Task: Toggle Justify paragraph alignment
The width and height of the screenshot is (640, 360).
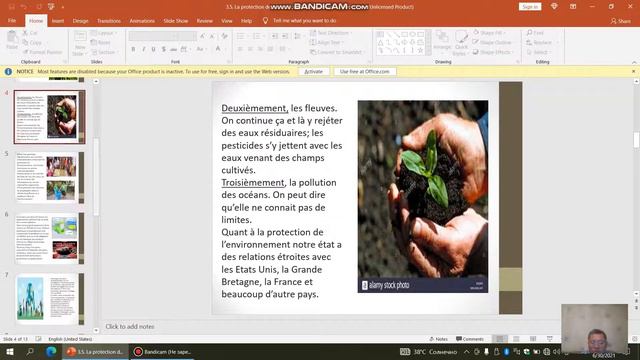Action: pos(270,49)
